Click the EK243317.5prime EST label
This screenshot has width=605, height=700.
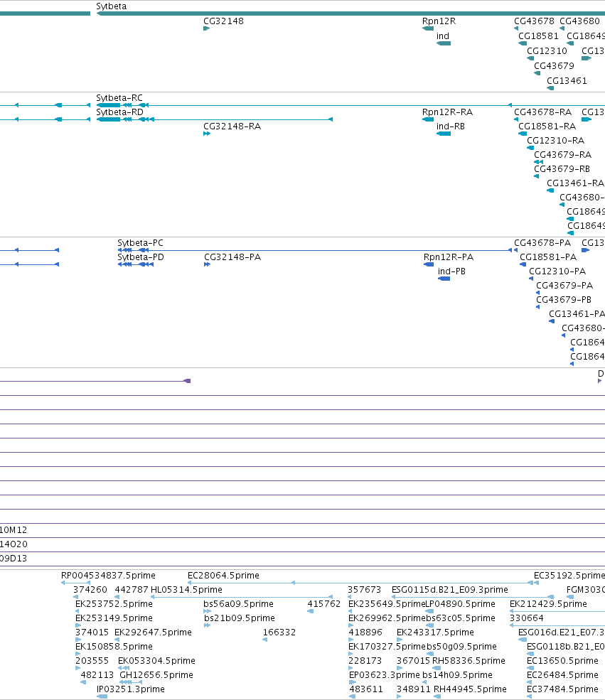435,632
